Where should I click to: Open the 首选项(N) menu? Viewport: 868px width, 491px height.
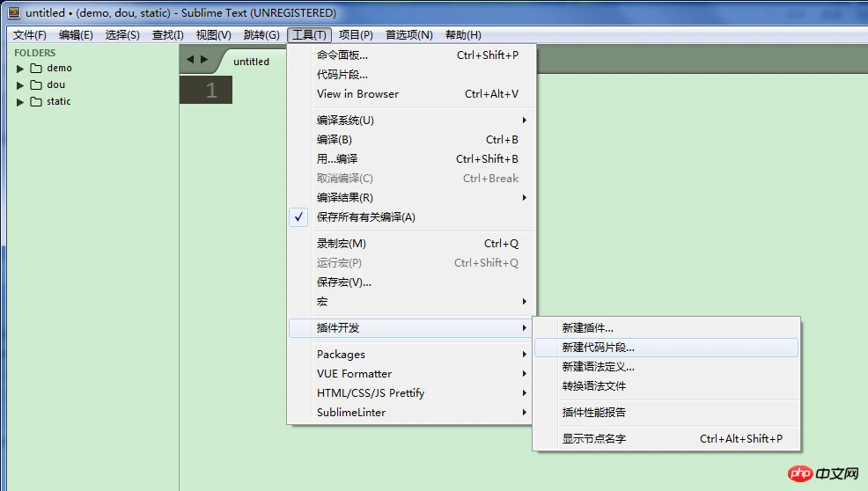click(409, 35)
